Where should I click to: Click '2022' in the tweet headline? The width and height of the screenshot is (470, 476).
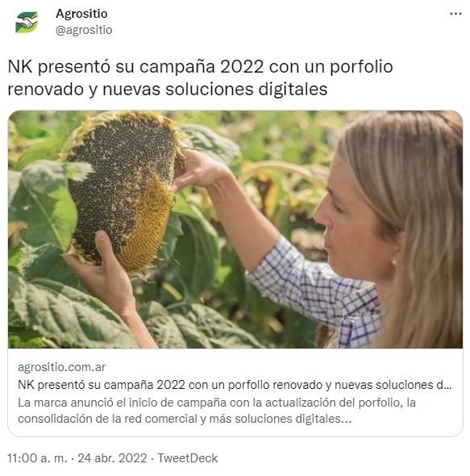tap(242, 67)
